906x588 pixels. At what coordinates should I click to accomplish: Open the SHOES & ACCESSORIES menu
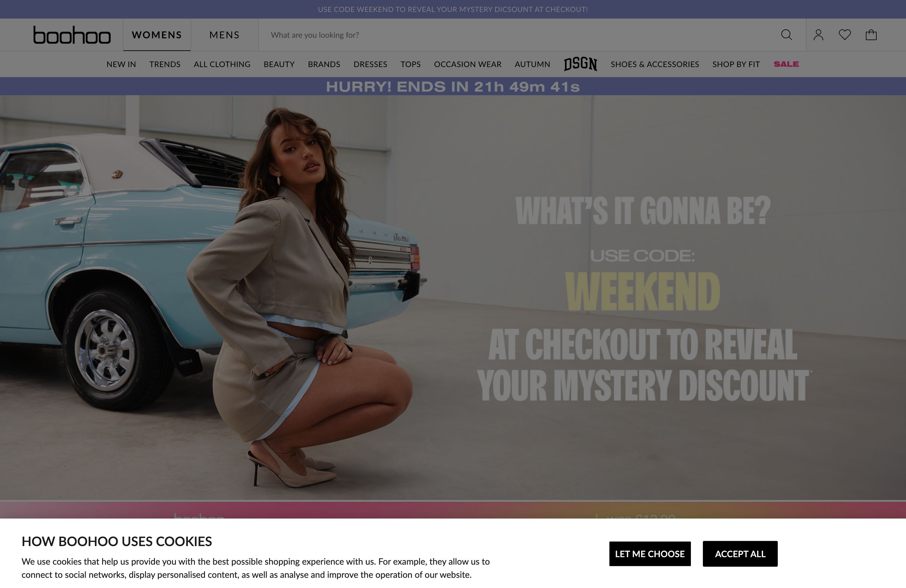pos(655,64)
